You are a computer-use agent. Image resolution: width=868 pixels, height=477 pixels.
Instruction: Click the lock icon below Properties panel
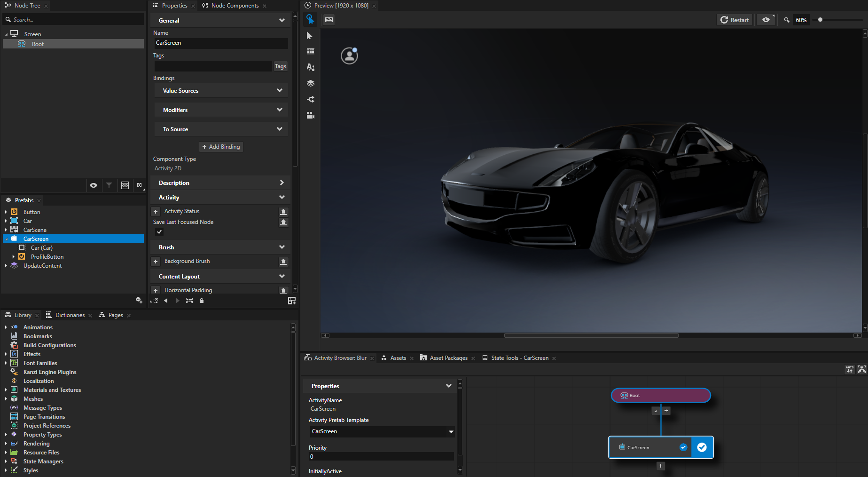point(202,301)
